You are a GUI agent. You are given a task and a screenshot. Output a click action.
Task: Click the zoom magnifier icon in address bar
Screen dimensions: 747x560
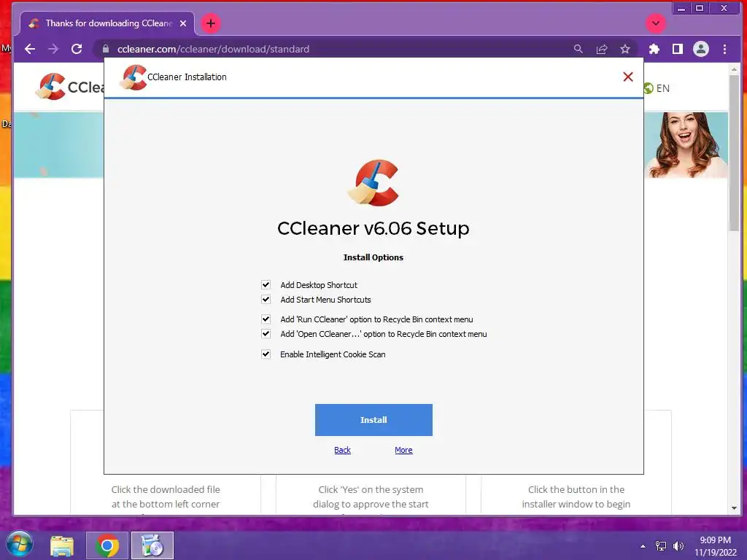click(578, 49)
